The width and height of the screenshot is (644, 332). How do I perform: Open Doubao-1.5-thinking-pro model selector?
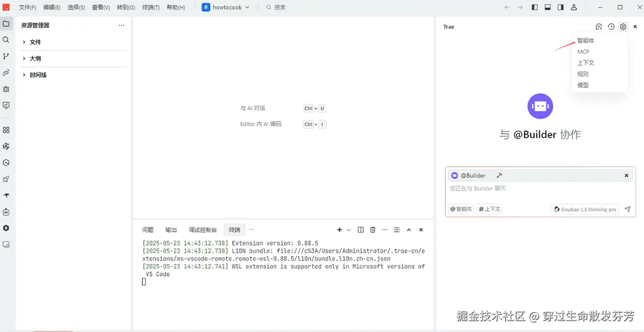(585, 209)
